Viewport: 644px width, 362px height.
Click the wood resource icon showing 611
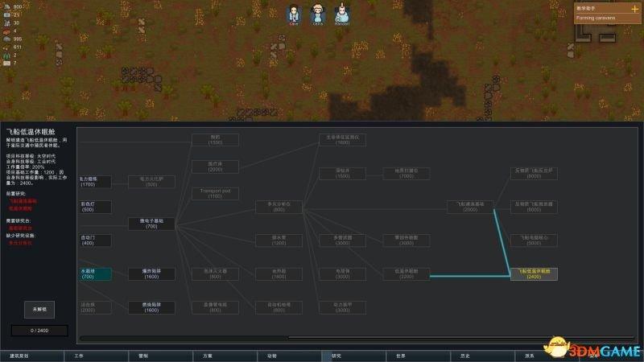pos(7,47)
